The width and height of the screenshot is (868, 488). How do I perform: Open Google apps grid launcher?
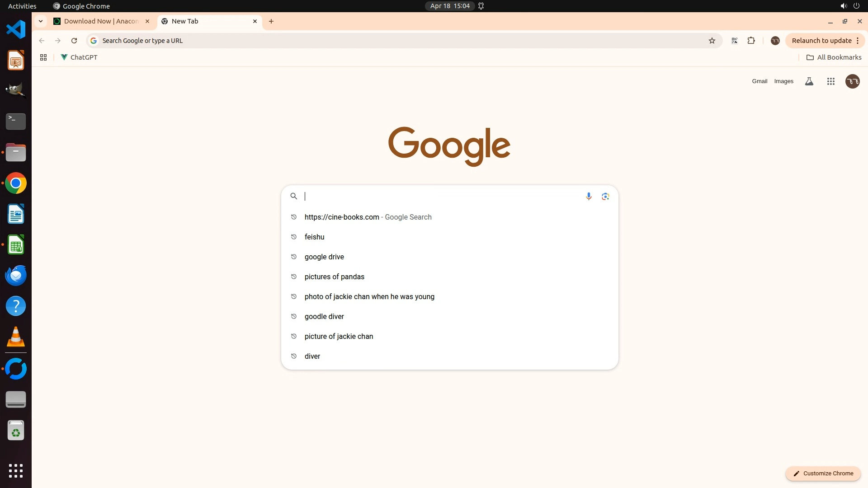tap(830, 81)
